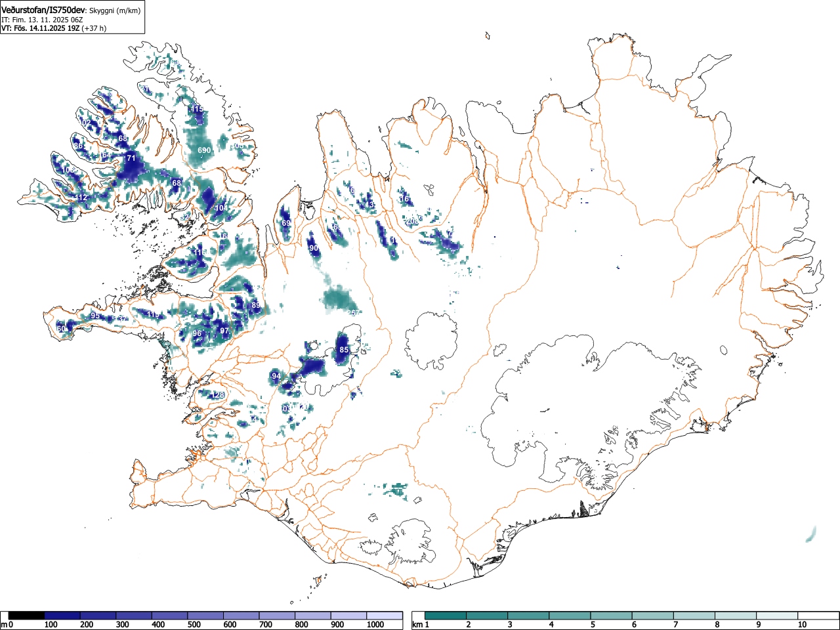The image size is (840, 630).
Task: Click the 2 tick label on km scale
Action: click(x=468, y=625)
